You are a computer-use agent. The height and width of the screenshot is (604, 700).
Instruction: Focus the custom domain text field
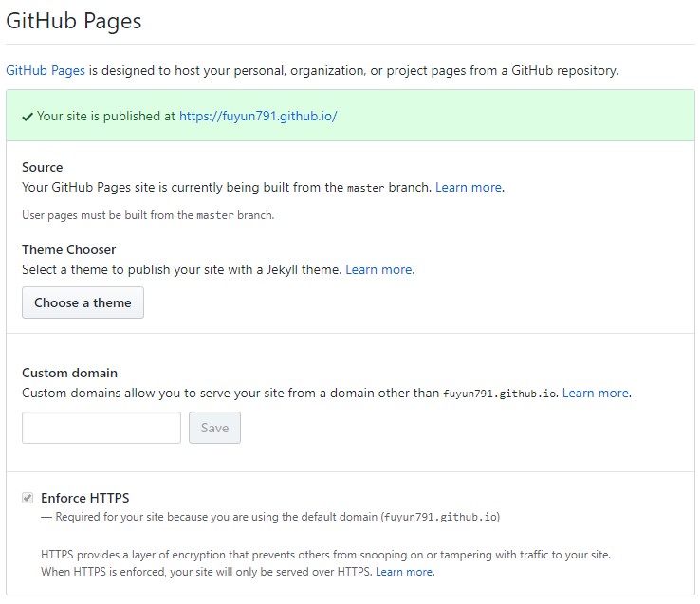coord(101,428)
